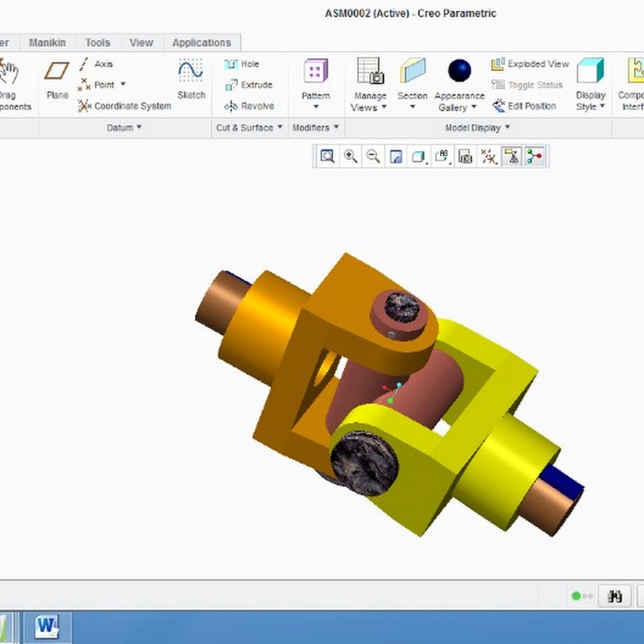The image size is (644, 644).
Task: Zoom out using the magnifier minus icon
Action: pos(373,156)
